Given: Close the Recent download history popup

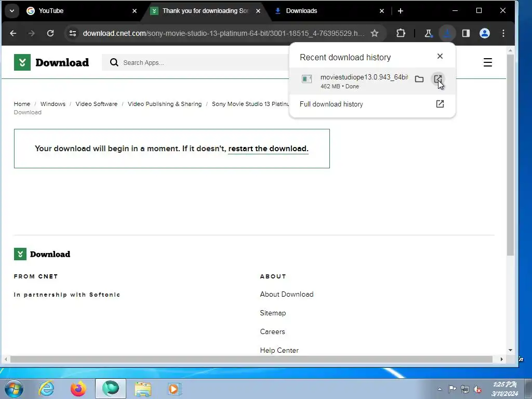Looking at the screenshot, I should pos(440,56).
